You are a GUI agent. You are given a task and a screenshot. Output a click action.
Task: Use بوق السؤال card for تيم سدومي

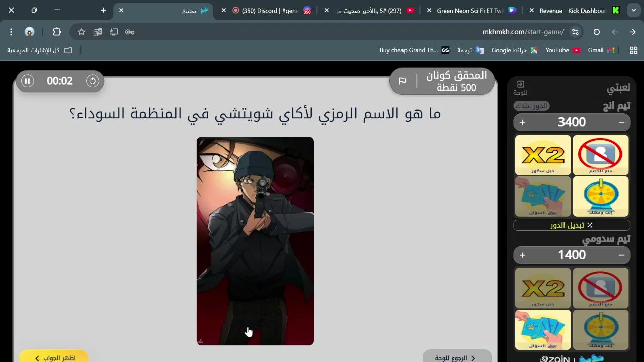coord(543,330)
